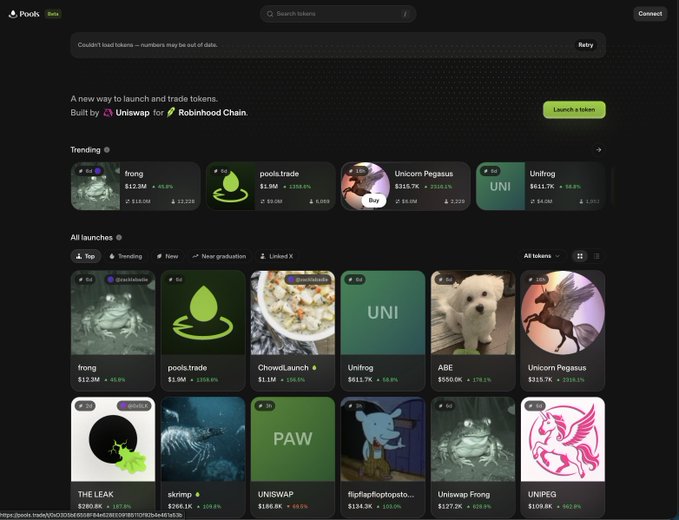Screen dimensions: 679x520
Task: Click the green Robinhood feather icon
Action: tap(171, 112)
